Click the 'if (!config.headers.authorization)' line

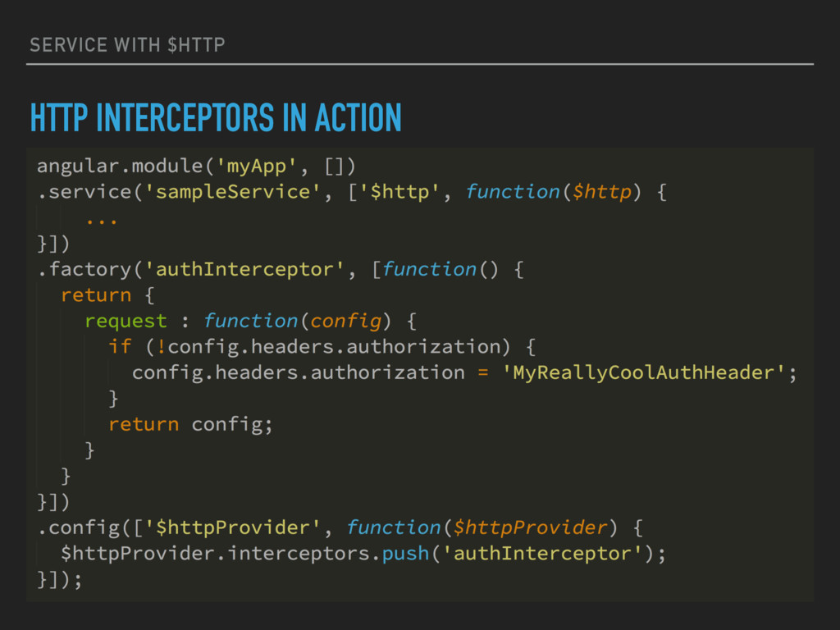pyautogui.click(x=322, y=347)
